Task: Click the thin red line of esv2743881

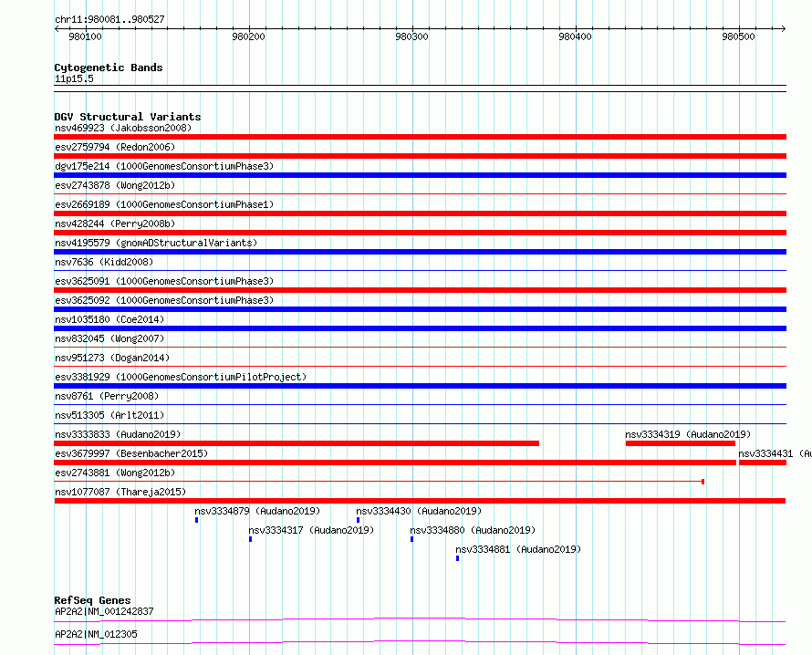Action: tap(379, 482)
